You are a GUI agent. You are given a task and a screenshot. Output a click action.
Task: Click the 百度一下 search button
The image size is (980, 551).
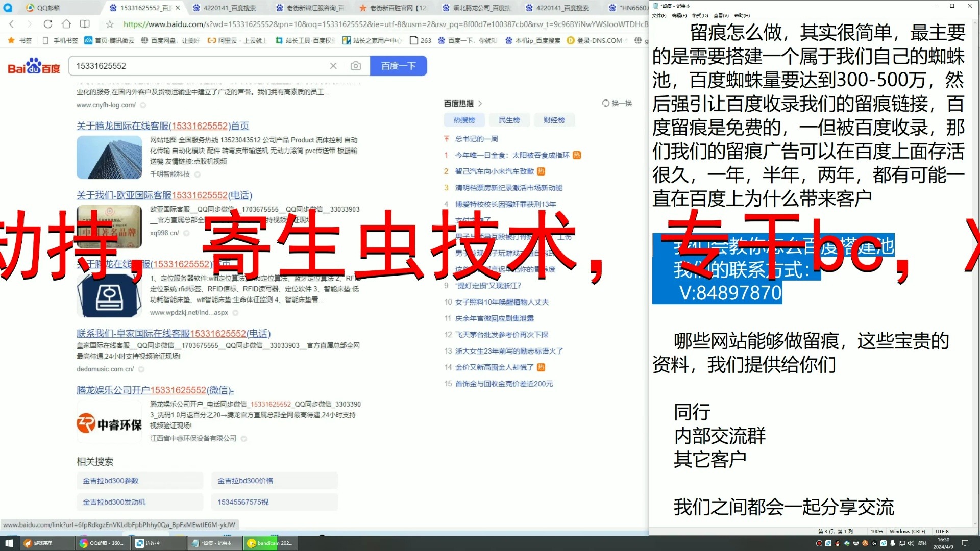(398, 66)
